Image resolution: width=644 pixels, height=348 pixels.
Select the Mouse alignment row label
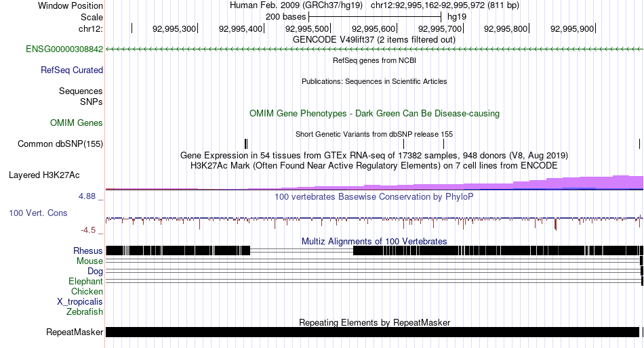click(x=89, y=261)
